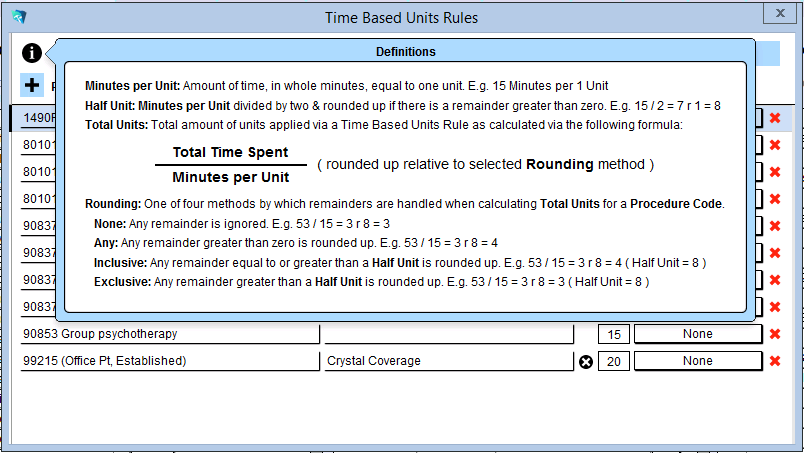Clear Crystal Coverage with circled X icon
This screenshot has height=453, width=804.
(x=586, y=362)
